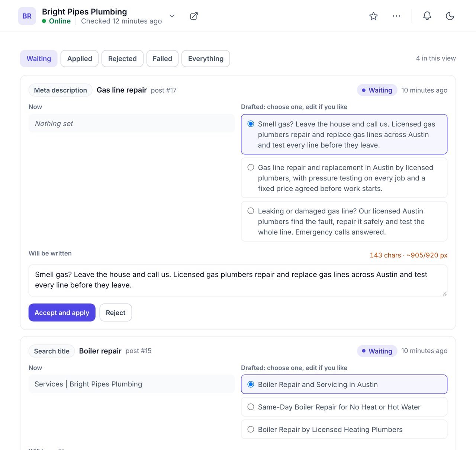Click the green Online status indicator
The height and width of the screenshot is (450, 476).
click(57, 21)
